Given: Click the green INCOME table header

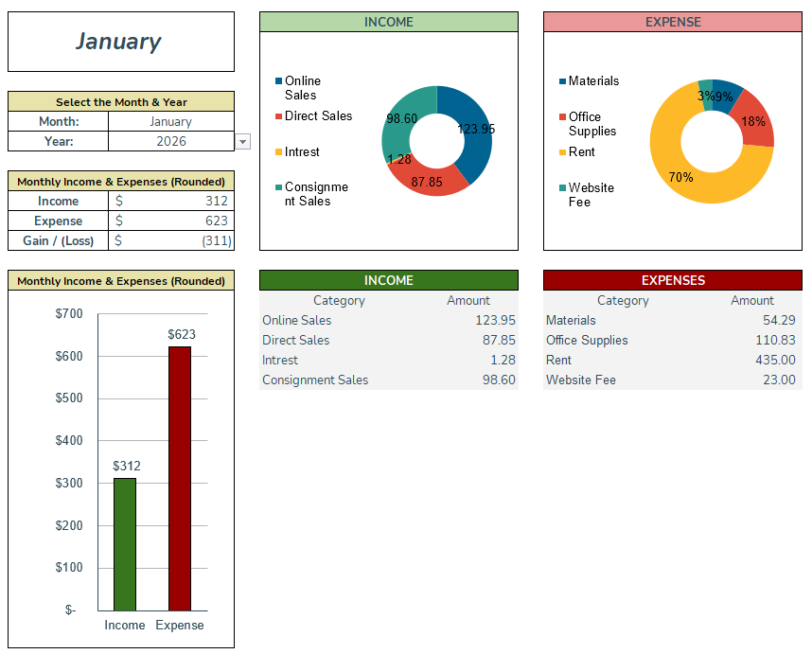Looking at the screenshot, I should 388,280.
